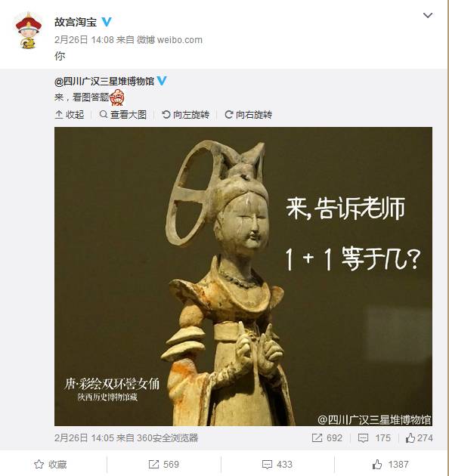This screenshot has width=449, height=476.
Task: Rotate the image left with 向左旋转
Action: (186, 115)
